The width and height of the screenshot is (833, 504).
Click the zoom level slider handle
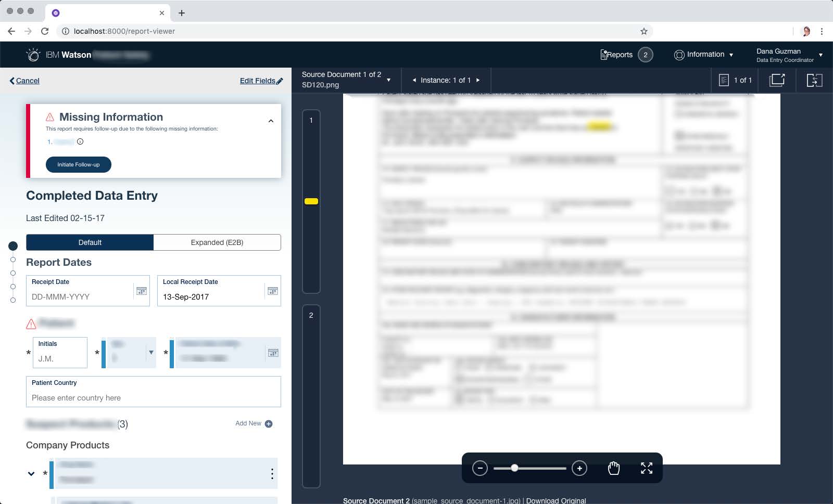pos(514,468)
